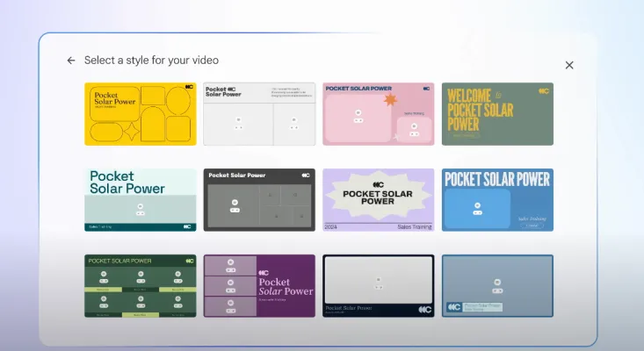Choose the teal and white Pocket Solar Power style

141,200
